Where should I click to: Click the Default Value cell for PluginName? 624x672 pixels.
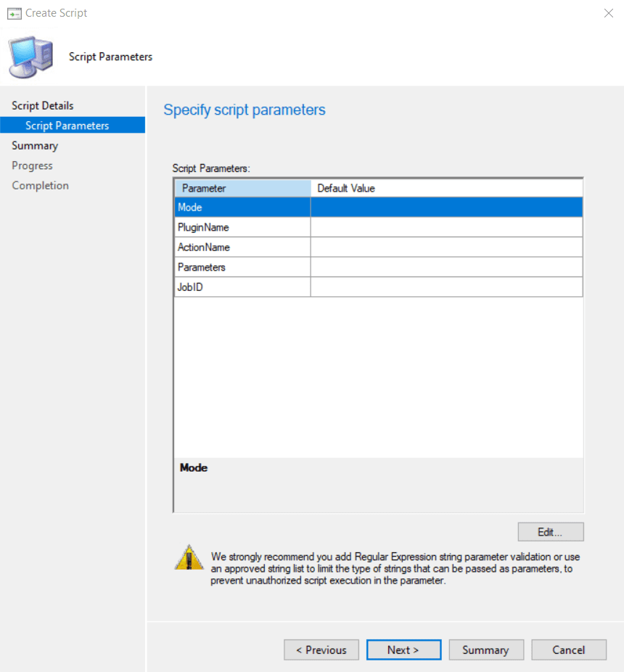(x=446, y=227)
